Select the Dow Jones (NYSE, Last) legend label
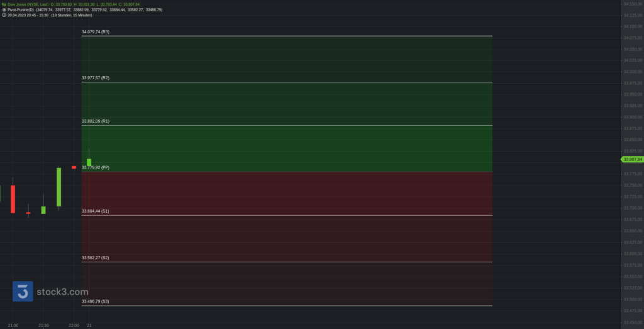This screenshot has height=329, width=644. tap(28, 4)
